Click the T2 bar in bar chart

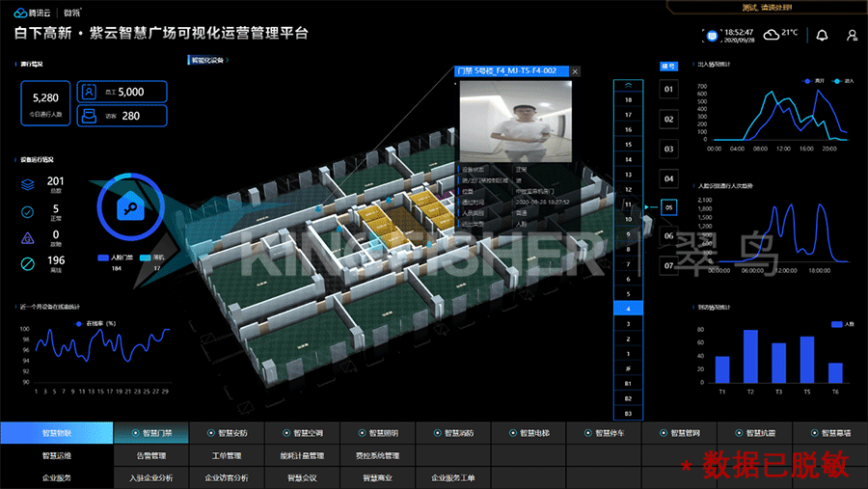pos(750,356)
